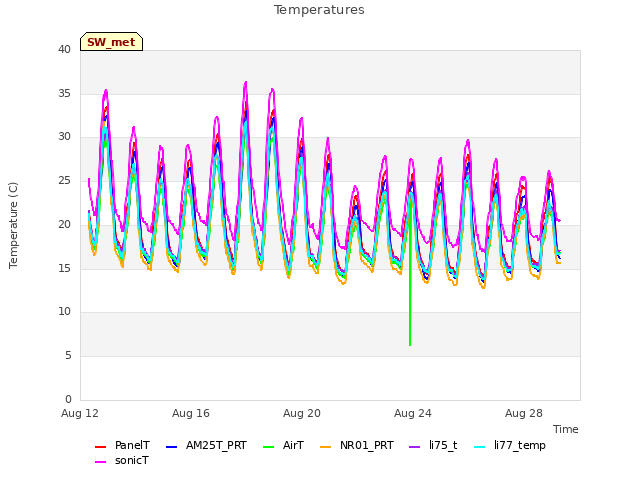This screenshot has height=480, width=640.
Task: Click the Aug 28 x-axis tick label
Action: tap(524, 413)
